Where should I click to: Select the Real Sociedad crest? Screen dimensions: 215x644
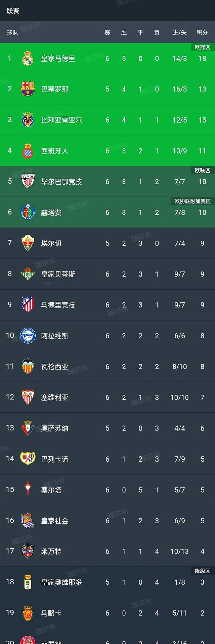[28, 520]
